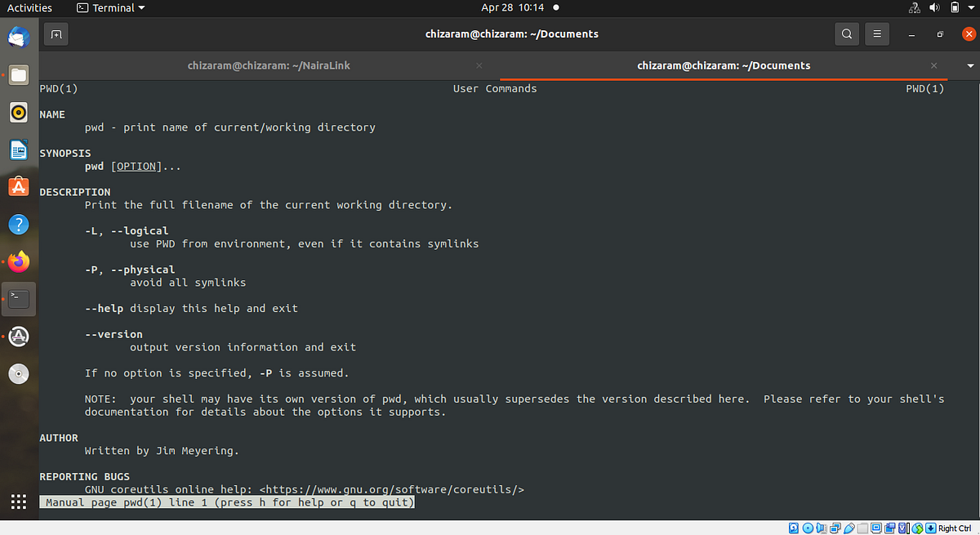This screenshot has height=535, width=980.
Task: Click the VirtualBox shared folders status icon
Action: [x=862, y=528]
